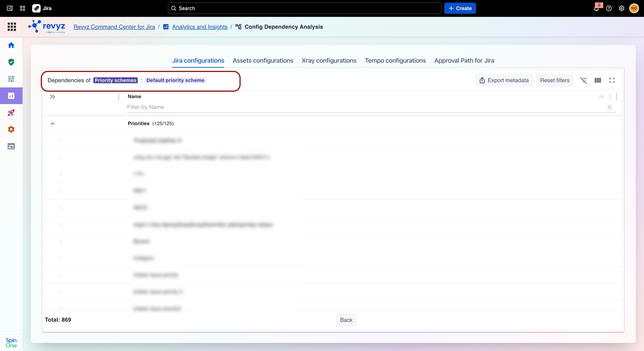
Task: Open the ND user profile avatar
Action: (x=634, y=8)
